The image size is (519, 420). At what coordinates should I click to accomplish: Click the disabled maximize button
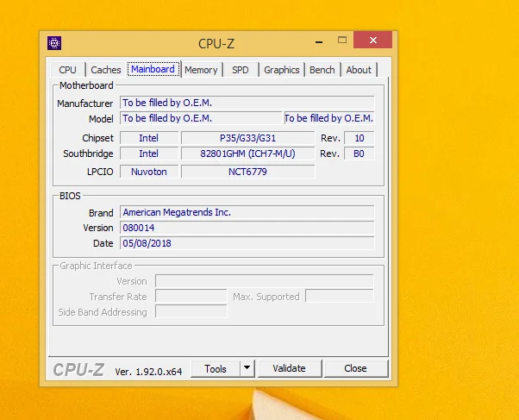[x=342, y=40]
